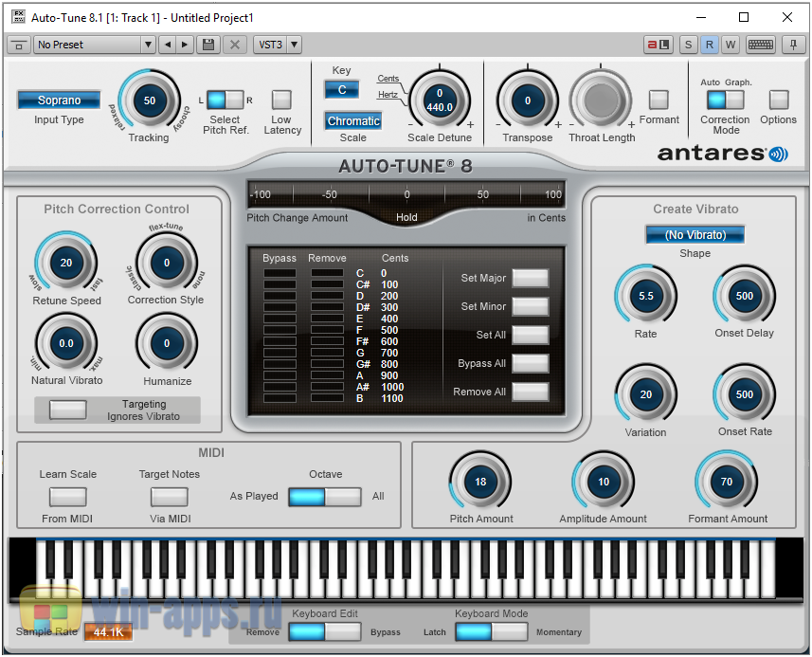This screenshot has height=657, width=812.
Task: Open the No Preset dropdown
Action: [x=96, y=46]
